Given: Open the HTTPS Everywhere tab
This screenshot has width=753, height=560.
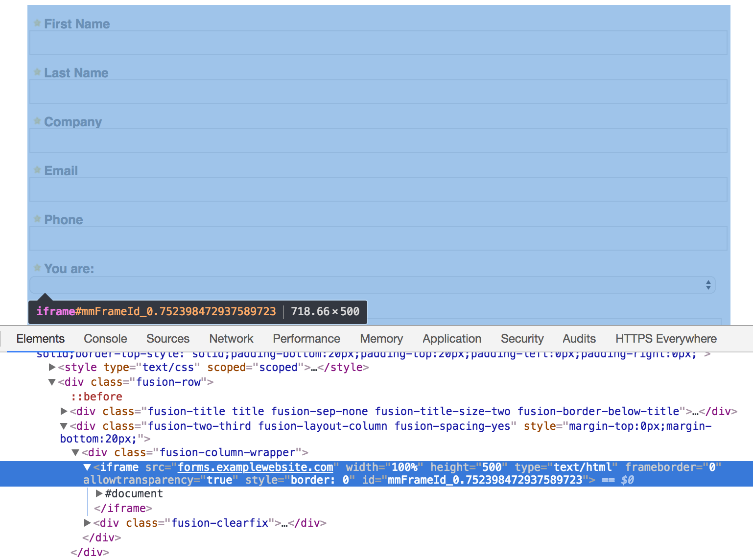Looking at the screenshot, I should (666, 339).
